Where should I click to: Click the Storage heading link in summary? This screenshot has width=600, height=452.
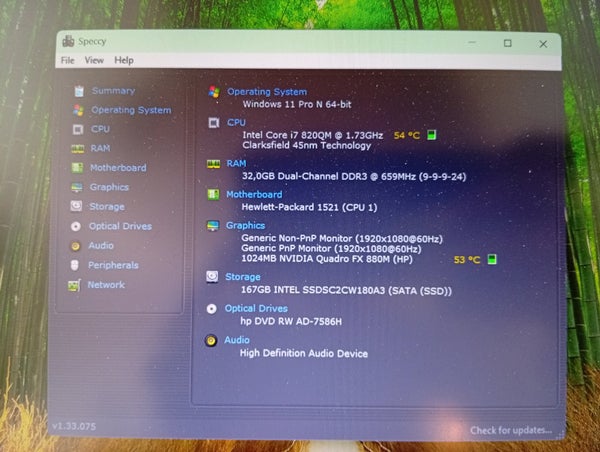pos(243,277)
